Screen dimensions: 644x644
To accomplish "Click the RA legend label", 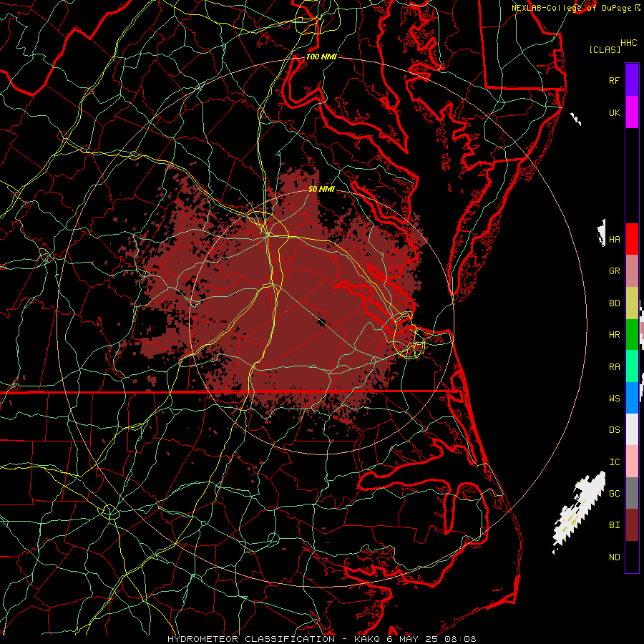I will pos(614,367).
